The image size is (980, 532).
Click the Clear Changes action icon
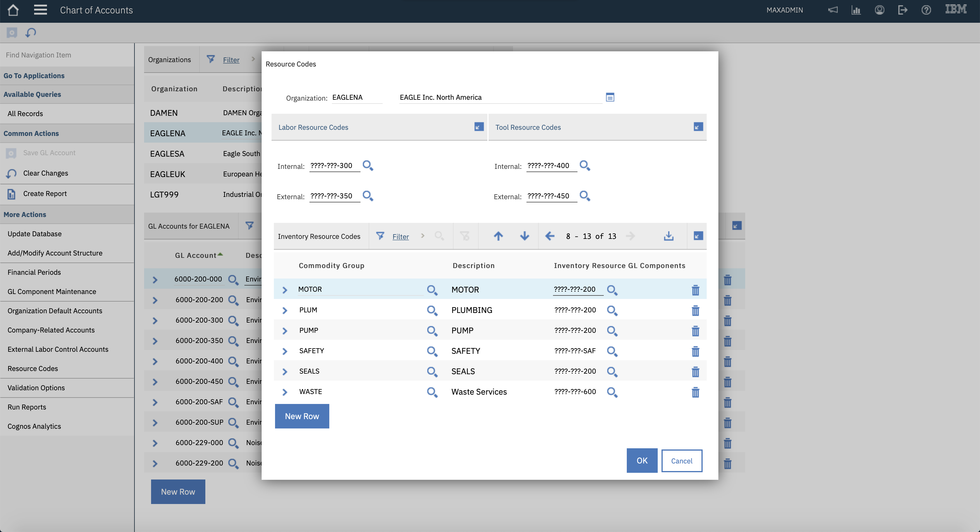coord(11,174)
